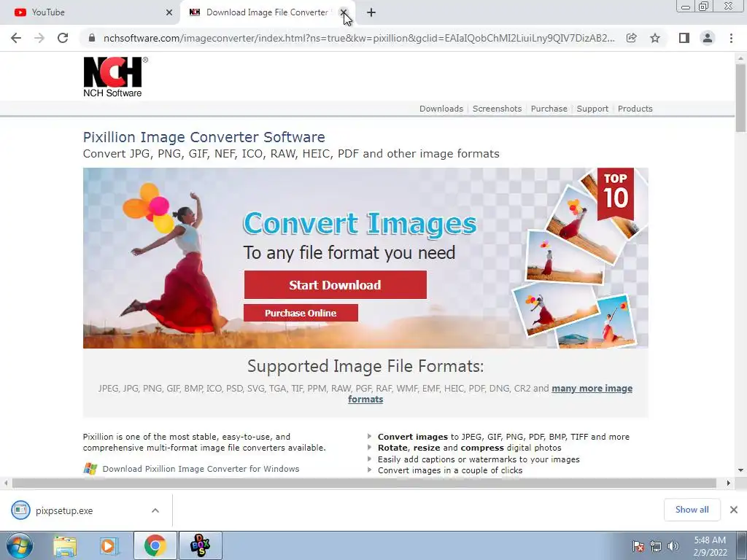Image resolution: width=747 pixels, height=560 pixels.
Task: Click the Purchase Online button
Action: pyautogui.click(x=301, y=313)
